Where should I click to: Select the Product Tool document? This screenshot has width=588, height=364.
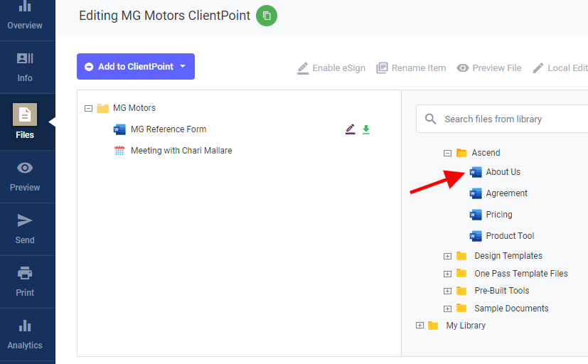(510, 236)
